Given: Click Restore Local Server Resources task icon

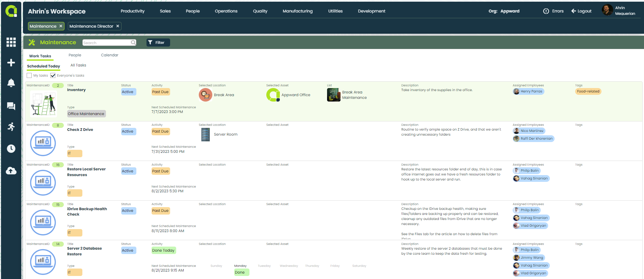Looking at the screenshot, I should [43, 183].
